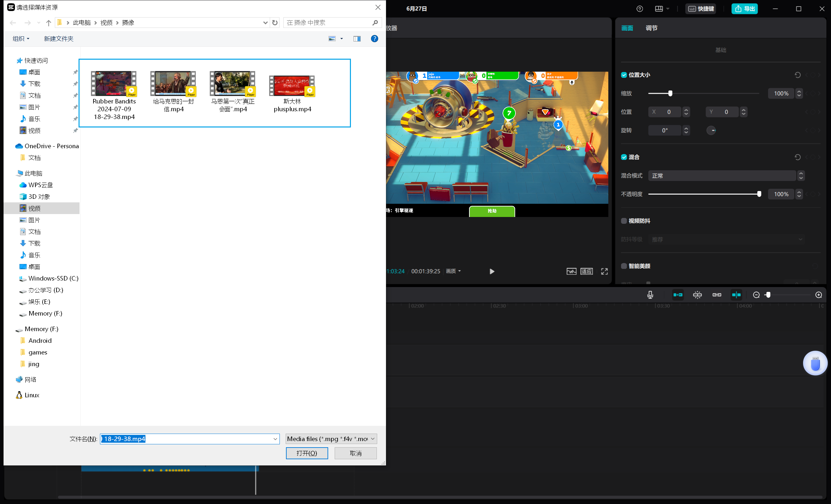
Task: Click the floating blue assistant bubble
Action: (x=815, y=363)
